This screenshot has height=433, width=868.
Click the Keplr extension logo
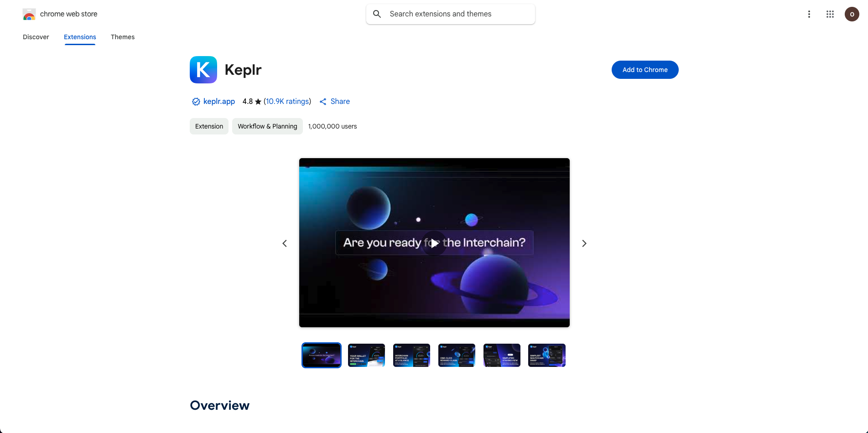(x=203, y=70)
